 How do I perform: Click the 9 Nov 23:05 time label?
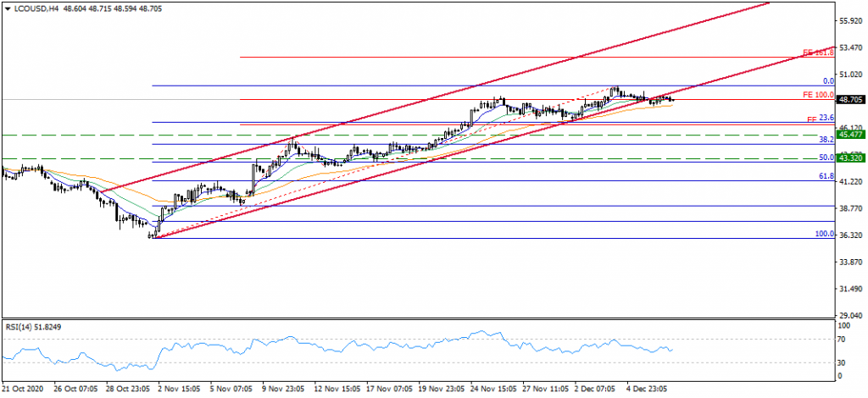point(281,390)
